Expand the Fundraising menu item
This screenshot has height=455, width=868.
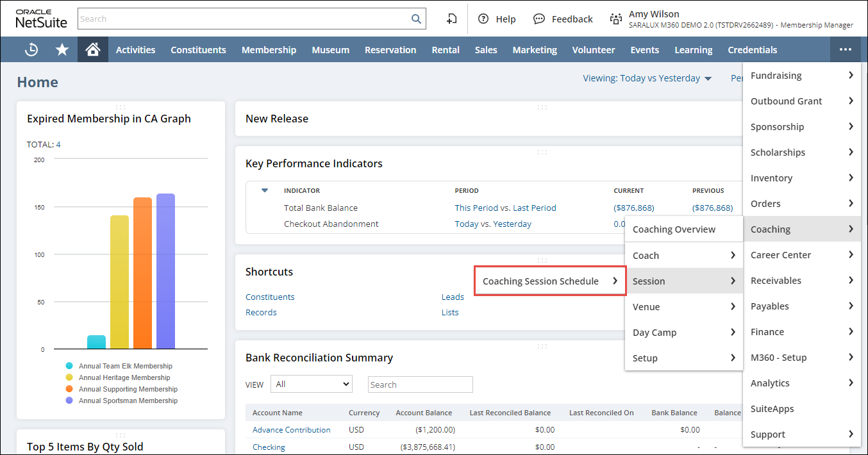coord(801,76)
